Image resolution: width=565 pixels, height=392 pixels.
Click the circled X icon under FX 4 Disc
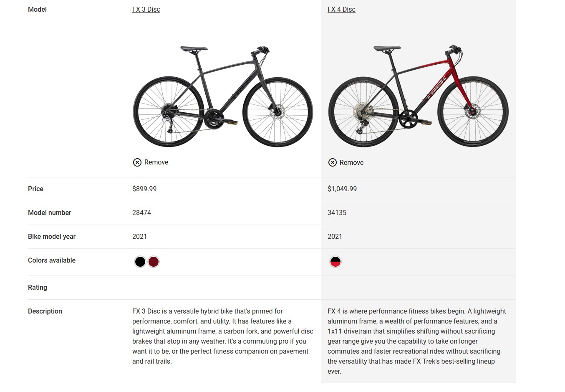(333, 162)
